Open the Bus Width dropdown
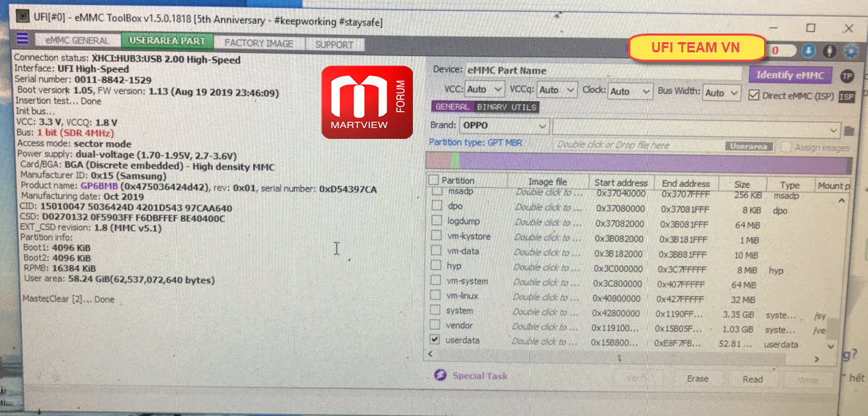 (722, 93)
